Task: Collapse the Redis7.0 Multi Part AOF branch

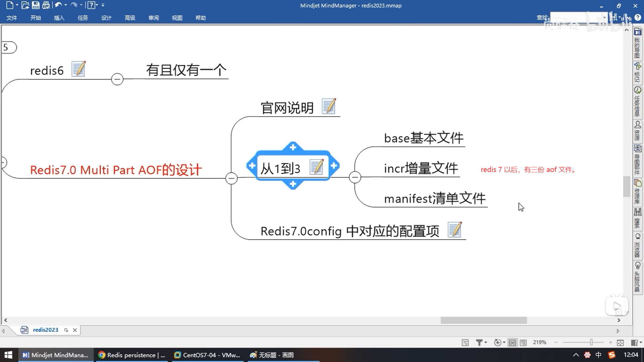Action: (231, 178)
